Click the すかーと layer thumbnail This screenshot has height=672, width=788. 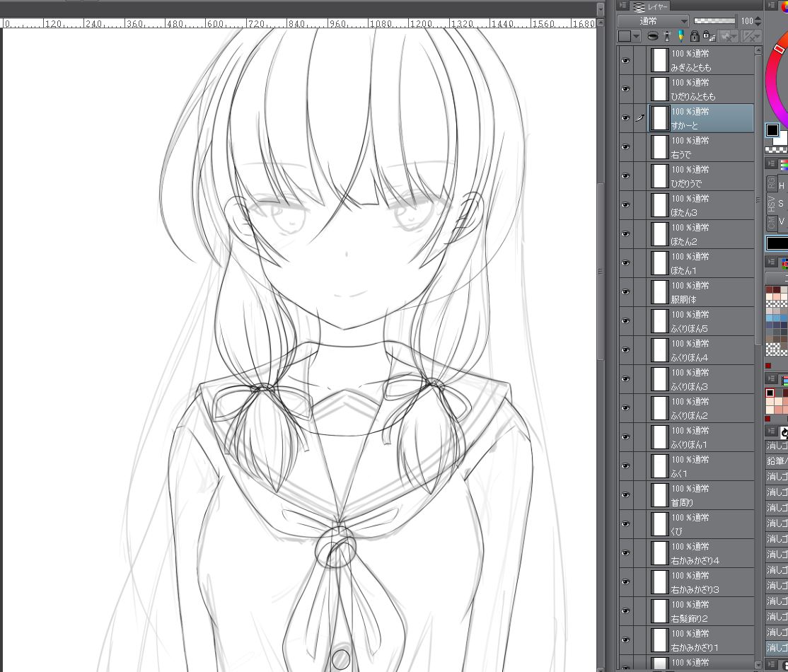659,118
